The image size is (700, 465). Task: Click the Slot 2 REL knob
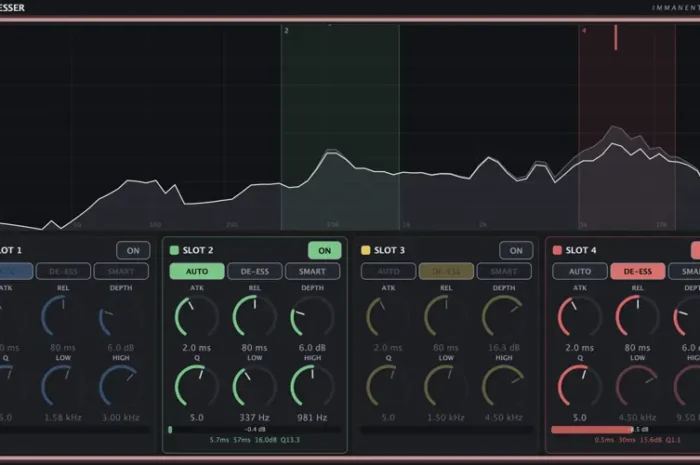click(x=254, y=317)
